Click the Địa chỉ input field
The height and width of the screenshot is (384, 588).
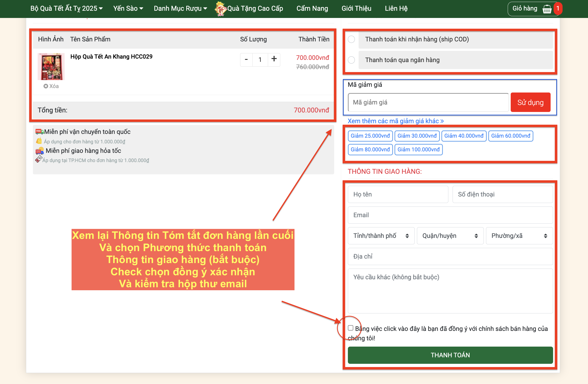click(450, 256)
